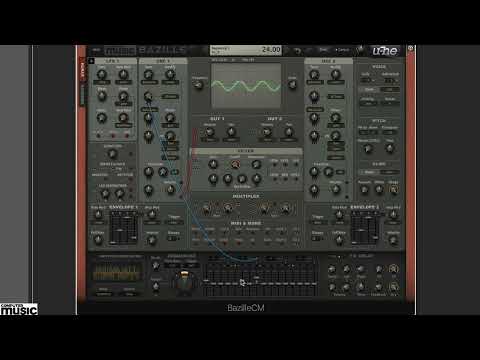Adjust the LFO 1 Rate knob
The image size is (480, 360).
102,74
